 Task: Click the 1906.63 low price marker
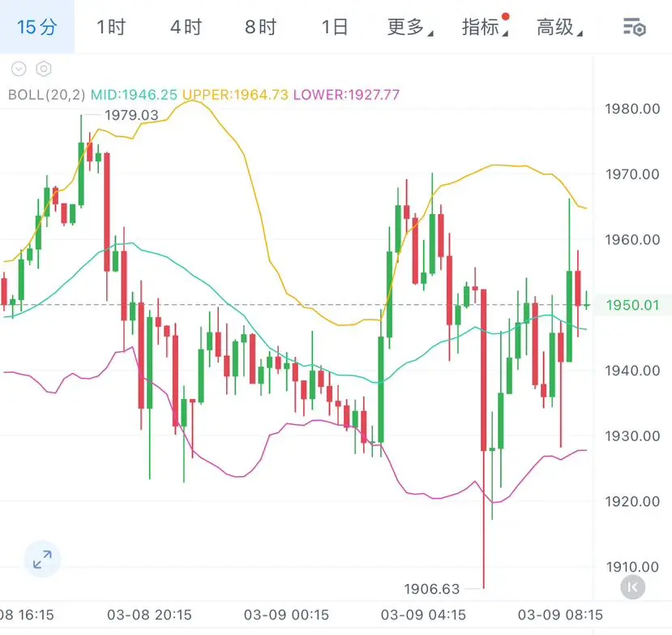431,588
